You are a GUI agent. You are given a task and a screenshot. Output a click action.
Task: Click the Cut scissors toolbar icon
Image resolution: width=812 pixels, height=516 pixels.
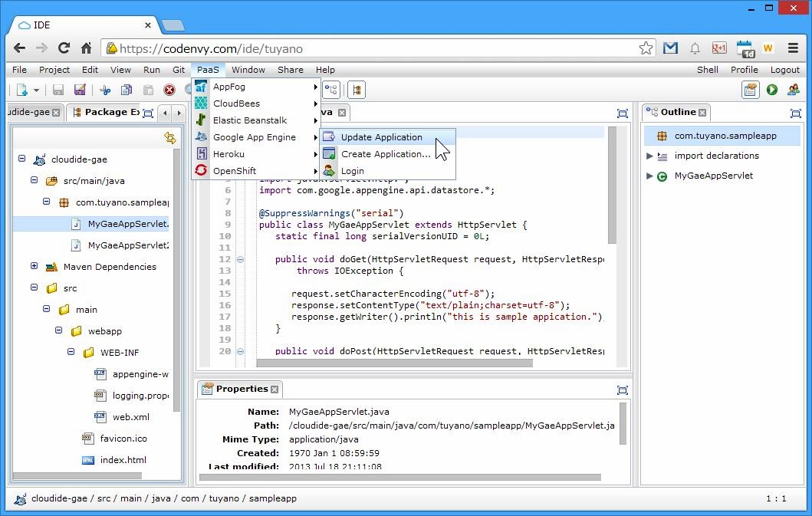coord(105,90)
